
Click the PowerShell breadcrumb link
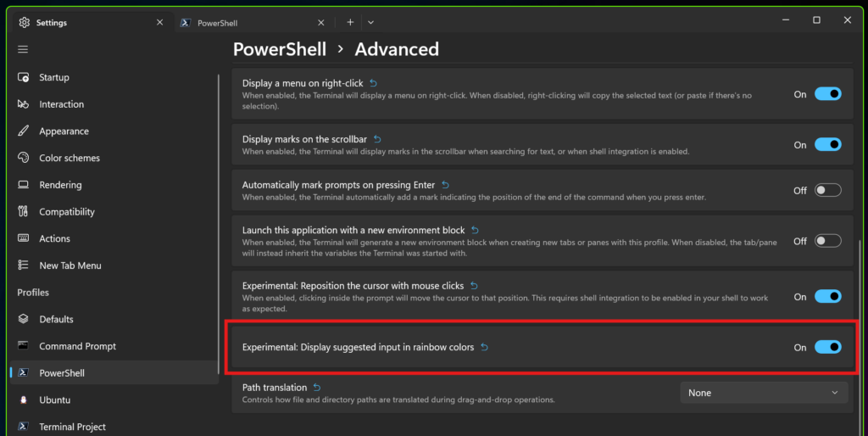[279, 49]
